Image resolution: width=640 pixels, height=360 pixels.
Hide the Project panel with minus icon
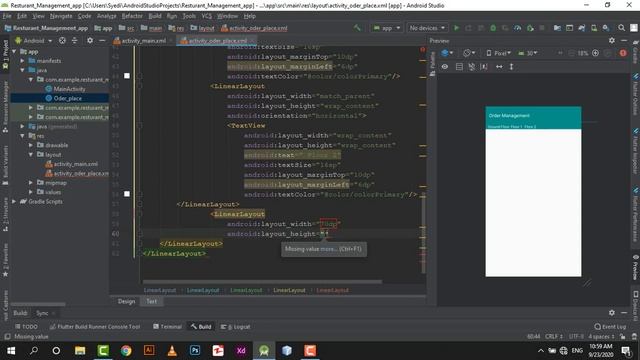coord(102,40)
